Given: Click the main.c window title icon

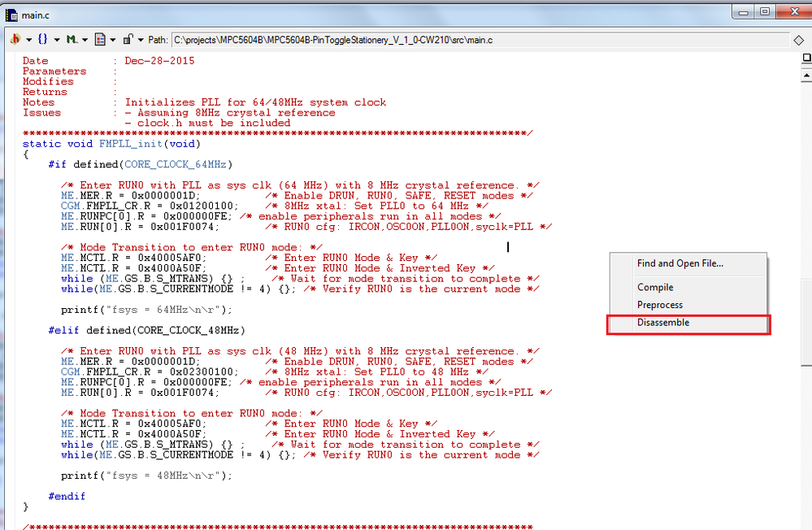Looking at the screenshot, I should [x=11, y=15].
